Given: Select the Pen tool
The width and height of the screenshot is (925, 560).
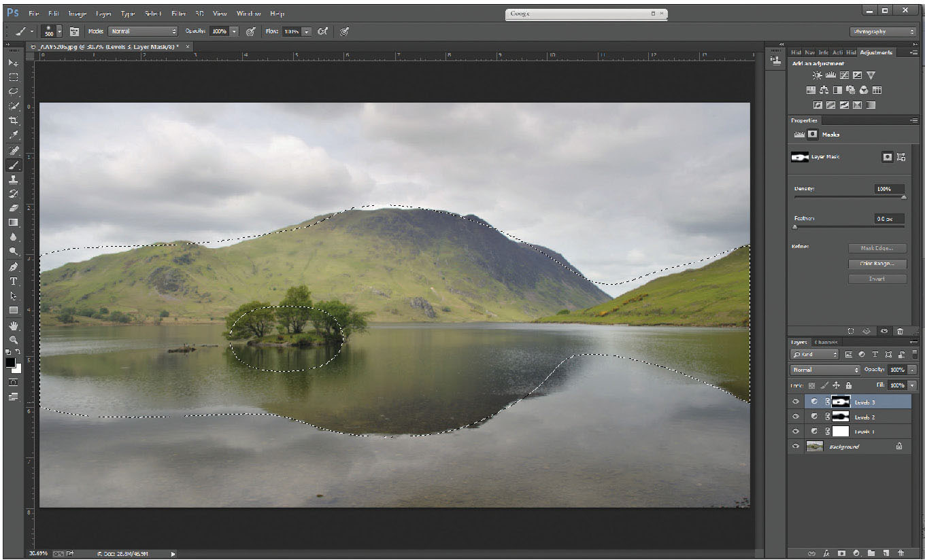Looking at the screenshot, I should 13,266.
